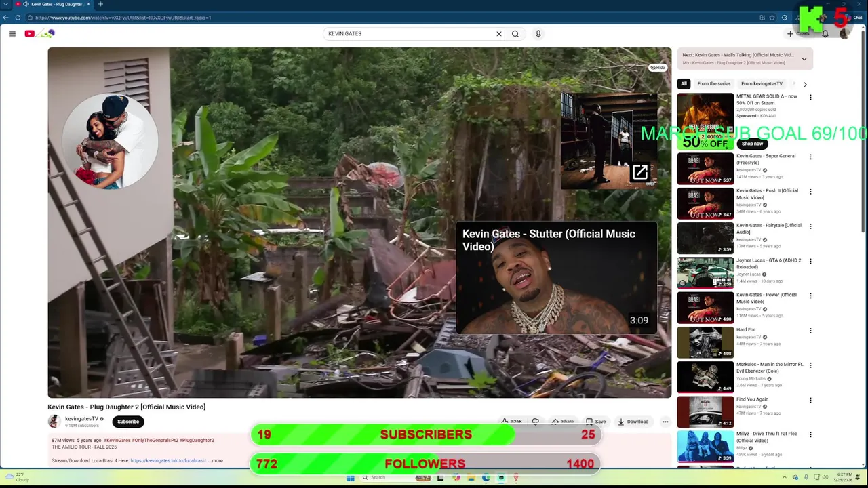Open the Windows Start button
This screenshot has height=488, width=868.
click(351, 477)
